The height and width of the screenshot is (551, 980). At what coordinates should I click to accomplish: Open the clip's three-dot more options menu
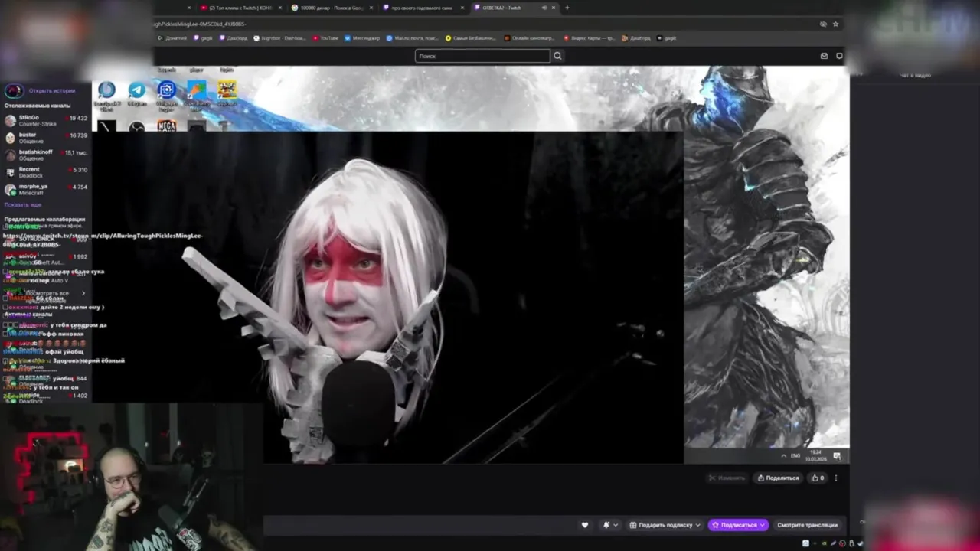point(836,478)
